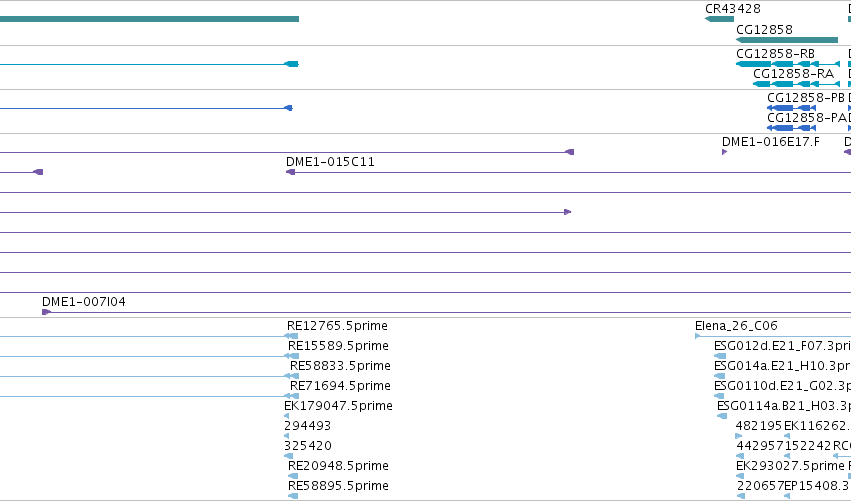
Task: Select the 294493 feature marker
Action: coord(287,436)
